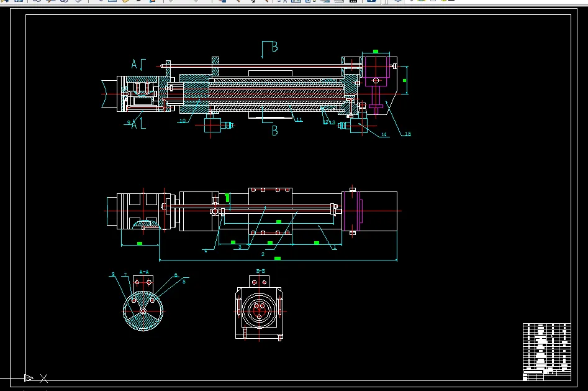Select the magenta flange in the plan view
The image size is (588, 391).
click(353, 211)
